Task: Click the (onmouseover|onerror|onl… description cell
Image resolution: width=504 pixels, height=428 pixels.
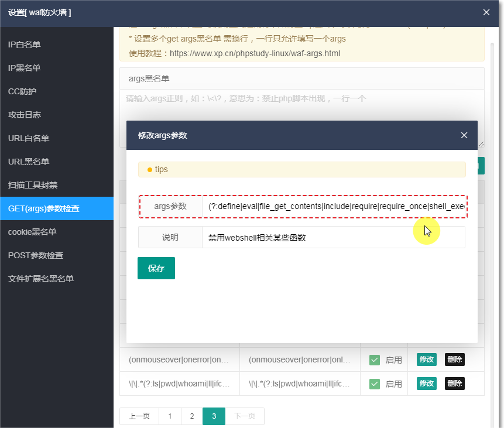Action: 300,359
